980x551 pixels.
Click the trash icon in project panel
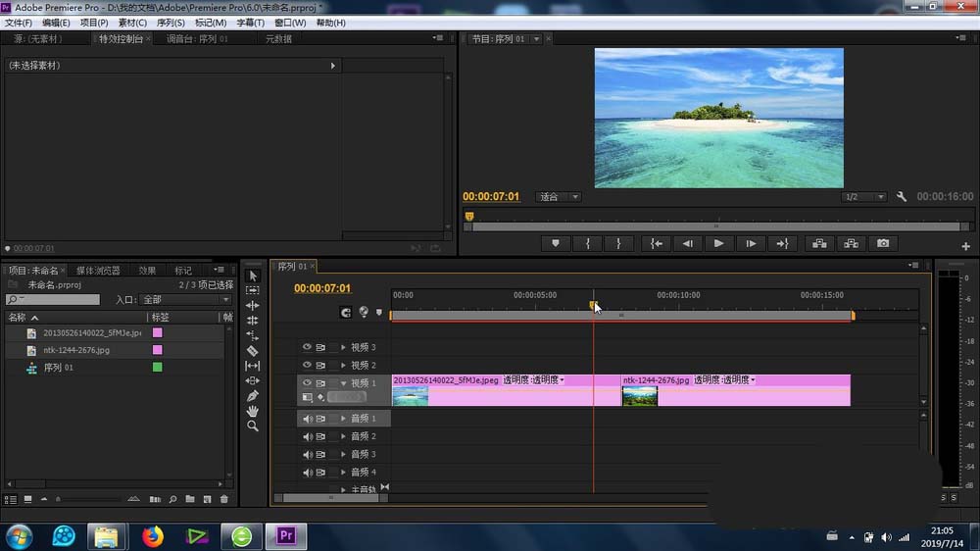coord(223,500)
